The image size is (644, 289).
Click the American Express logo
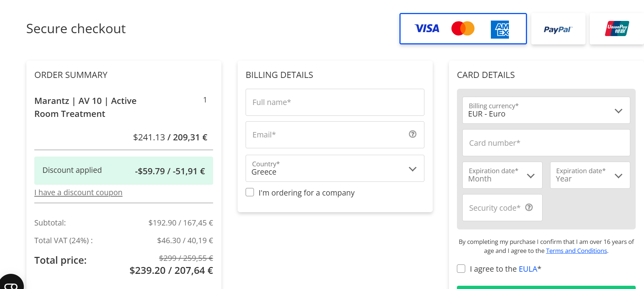coord(500,29)
